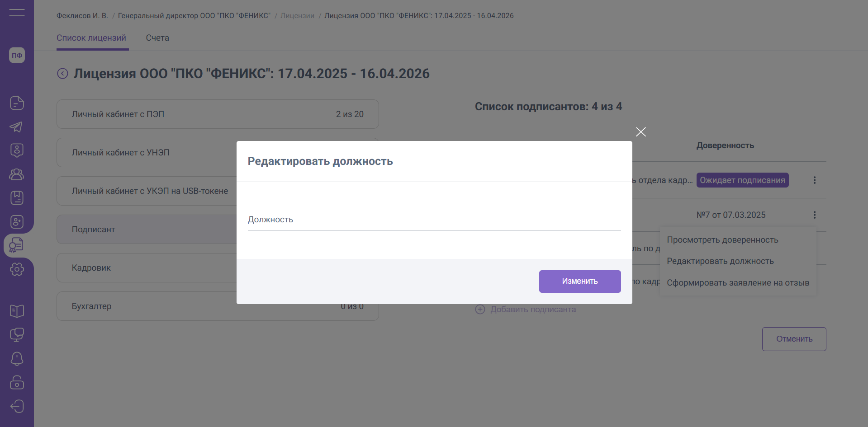Click the 'Отменить' button
Viewport: 868px width, 427px height.
tap(794, 339)
